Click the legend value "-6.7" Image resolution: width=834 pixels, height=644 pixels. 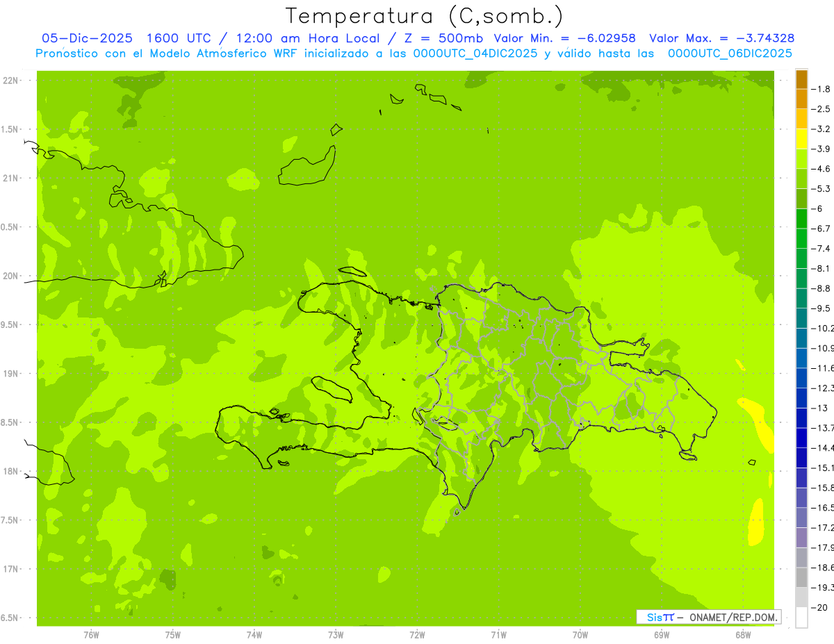click(x=822, y=229)
